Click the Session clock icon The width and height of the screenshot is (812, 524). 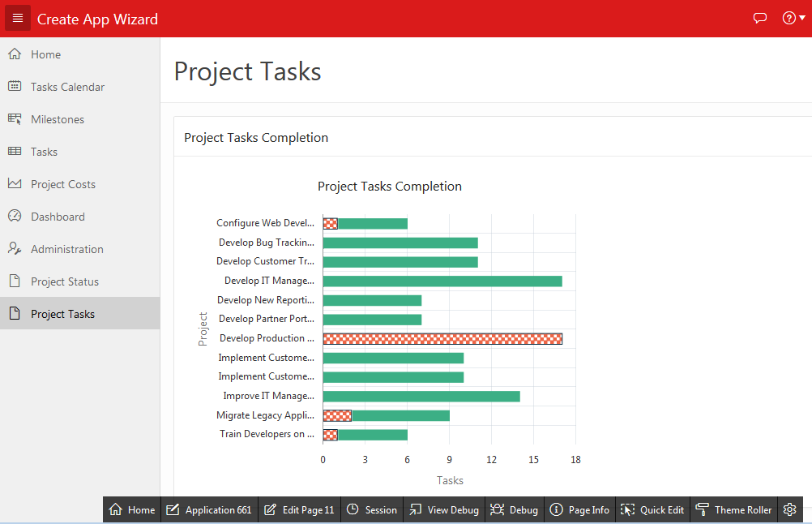click(353, 509)
